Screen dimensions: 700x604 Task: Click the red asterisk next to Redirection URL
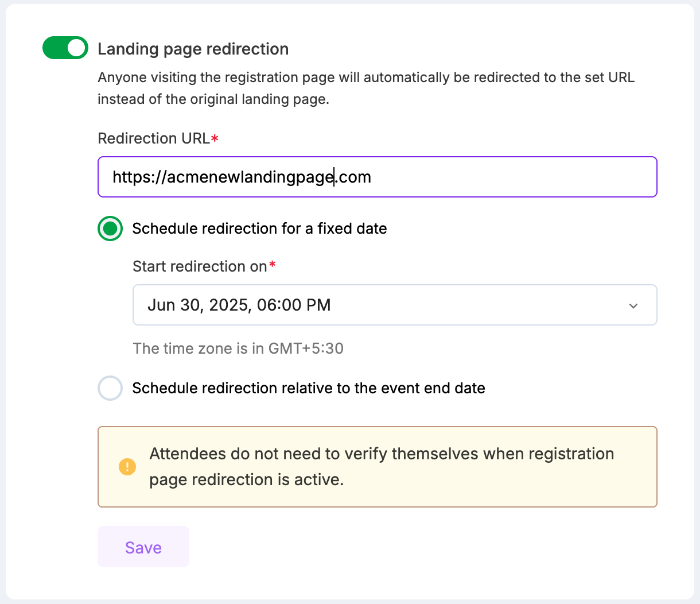pyautogui.click(x=214, y=137)
